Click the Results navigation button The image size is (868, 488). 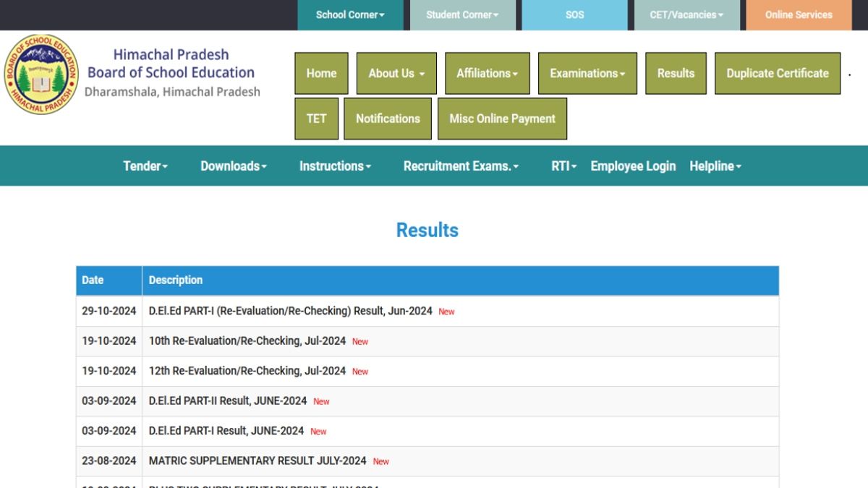click(x=676, y=73)
